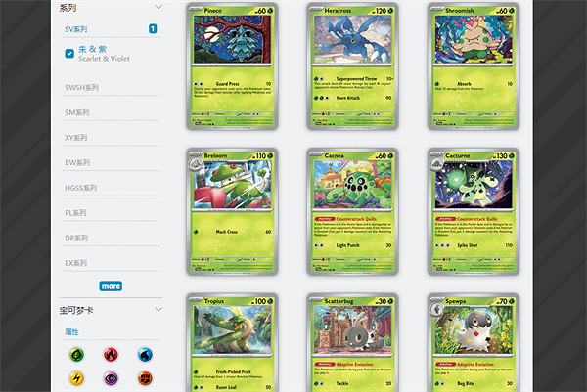This screenshot has width=587, height=392.
Task: Open the Scatterbug card thumbnail
Action: 352,342
